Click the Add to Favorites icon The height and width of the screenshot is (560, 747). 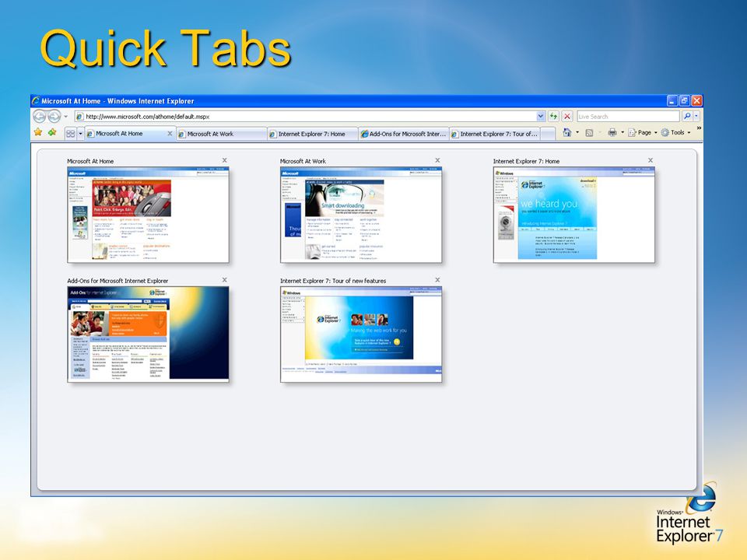52,132
